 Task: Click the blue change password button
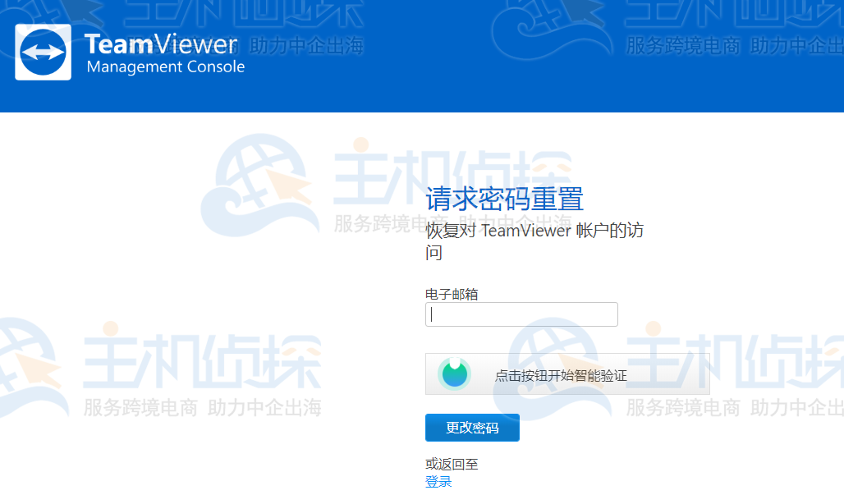point(470,428)
